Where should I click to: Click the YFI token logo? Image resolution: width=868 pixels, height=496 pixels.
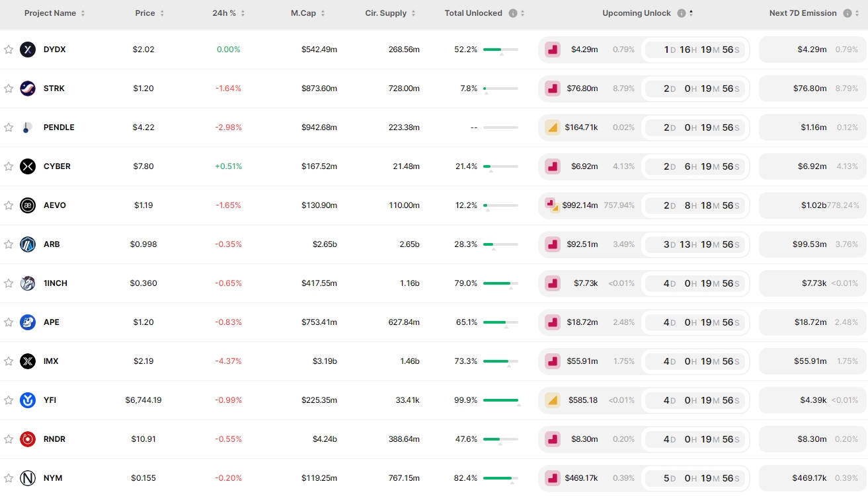click(x=28, y=400)
